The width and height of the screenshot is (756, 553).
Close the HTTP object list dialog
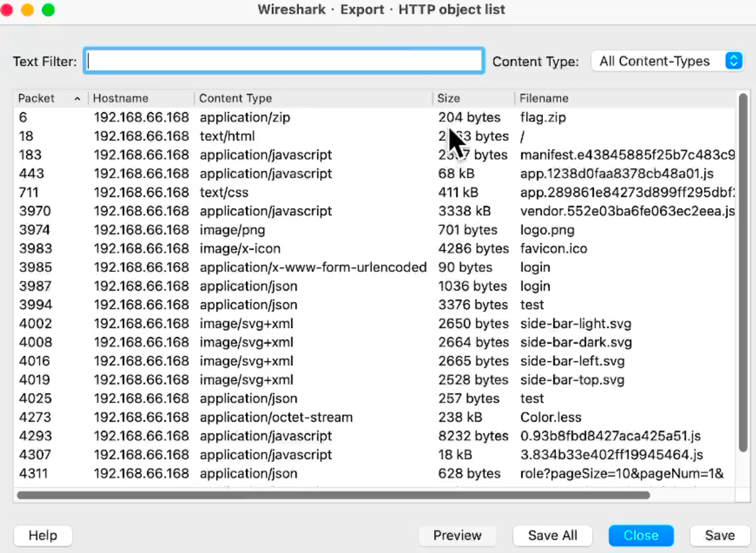tap(640, 535)
